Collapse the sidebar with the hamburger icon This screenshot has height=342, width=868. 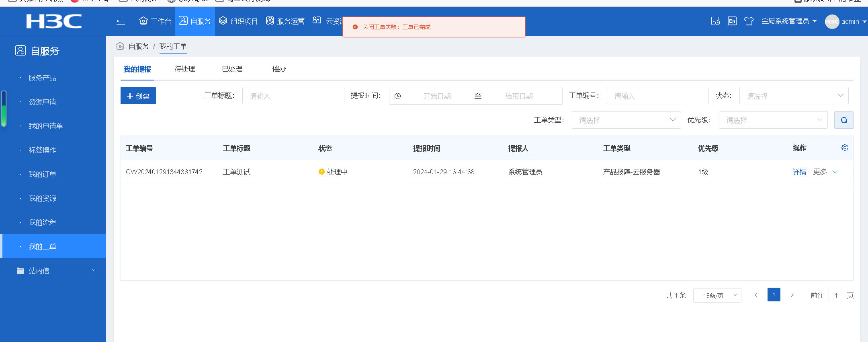click(x=121, y=21)
